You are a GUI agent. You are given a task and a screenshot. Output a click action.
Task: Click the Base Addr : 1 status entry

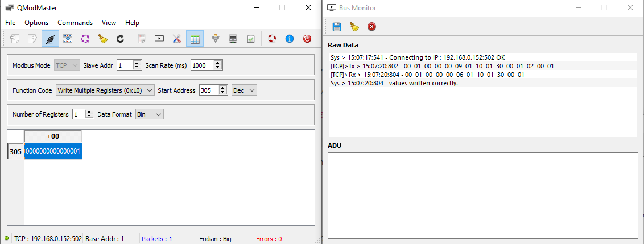click(x=104, y=239)
